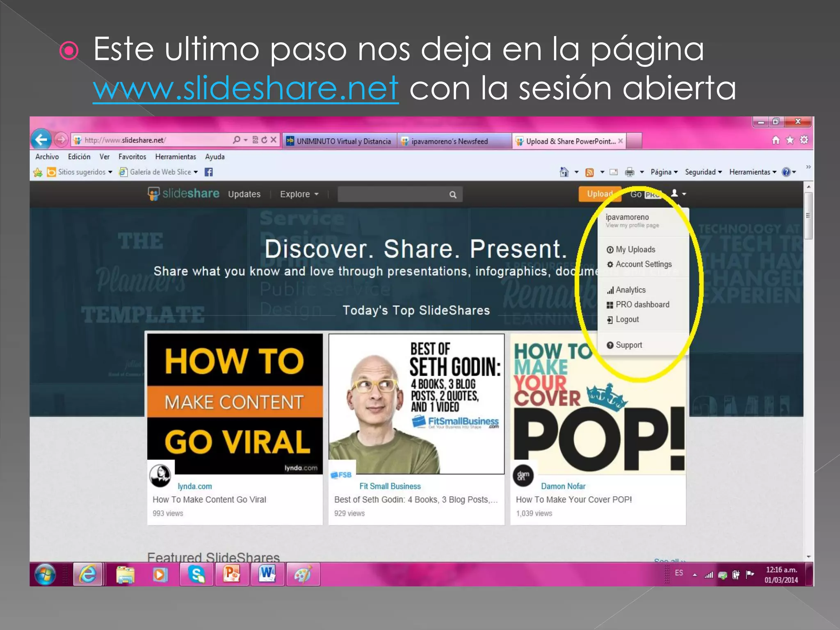840x630 pixels.
Task: Open Internet Explorer from the taskbar
Action: coord(88,574)
